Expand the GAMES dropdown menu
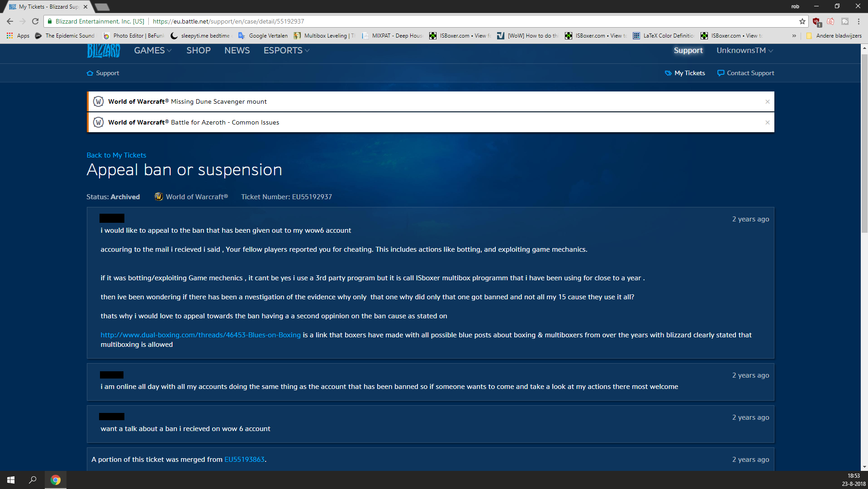The height and width of the screenshot is (489, 868). 153,51
